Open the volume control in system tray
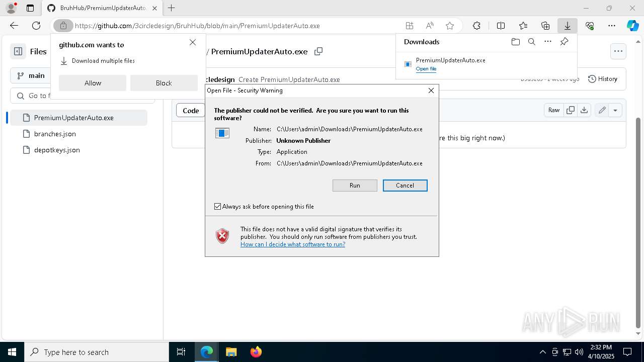The width and height of the screenshot is (644, 362). (x=579, y=352)
